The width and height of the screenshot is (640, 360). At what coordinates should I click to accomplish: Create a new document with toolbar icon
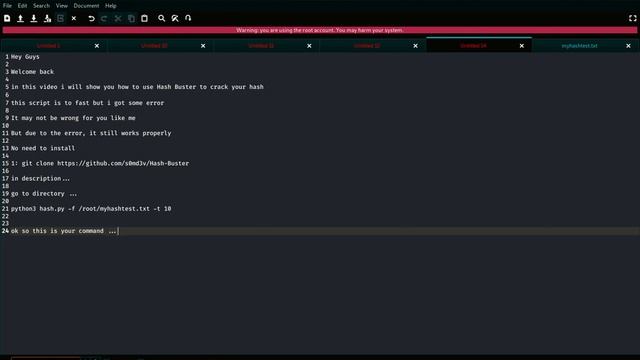7,18
